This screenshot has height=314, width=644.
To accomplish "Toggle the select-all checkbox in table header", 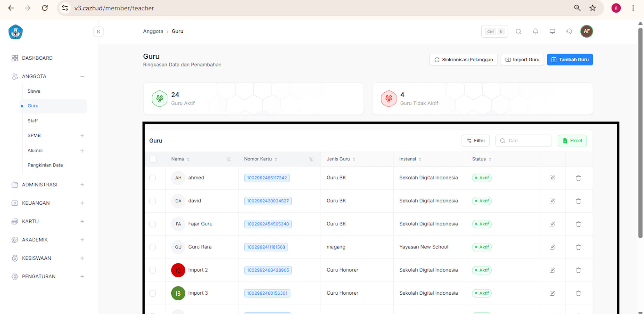I will point(153,159).
